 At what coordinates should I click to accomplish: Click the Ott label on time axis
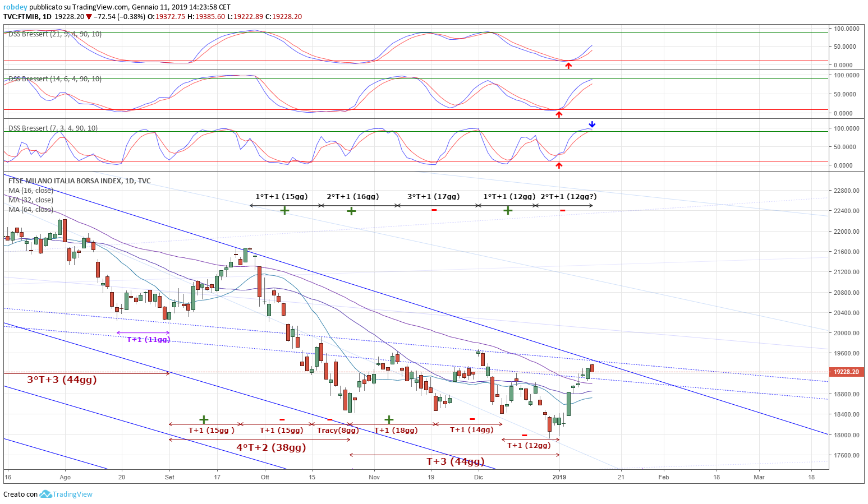pyautogui.click(x=265, y=477)
